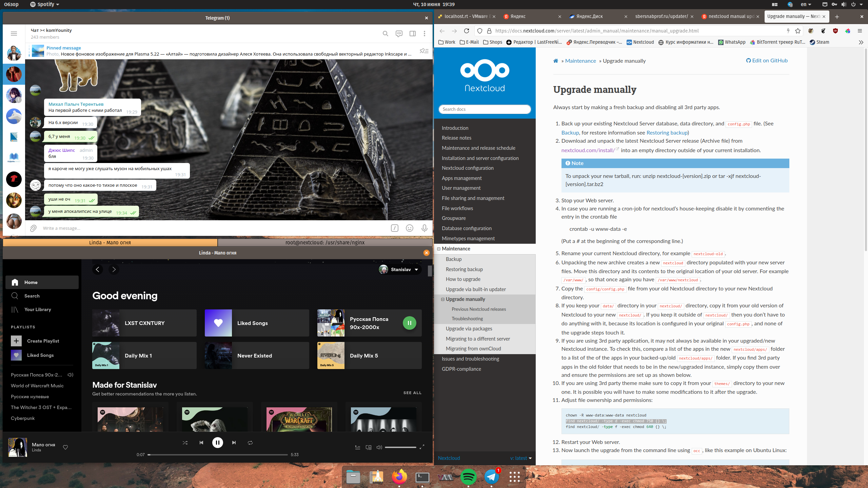Open the Never Existed card

point(257,355)
